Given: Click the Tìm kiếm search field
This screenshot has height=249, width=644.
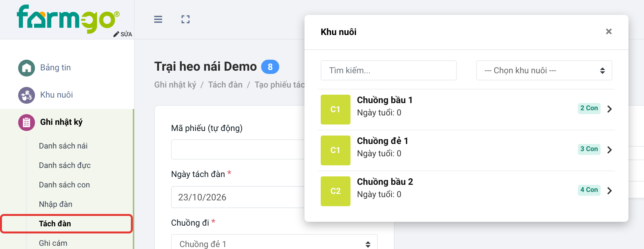Looking at the screenshot, I should [389, 70].
